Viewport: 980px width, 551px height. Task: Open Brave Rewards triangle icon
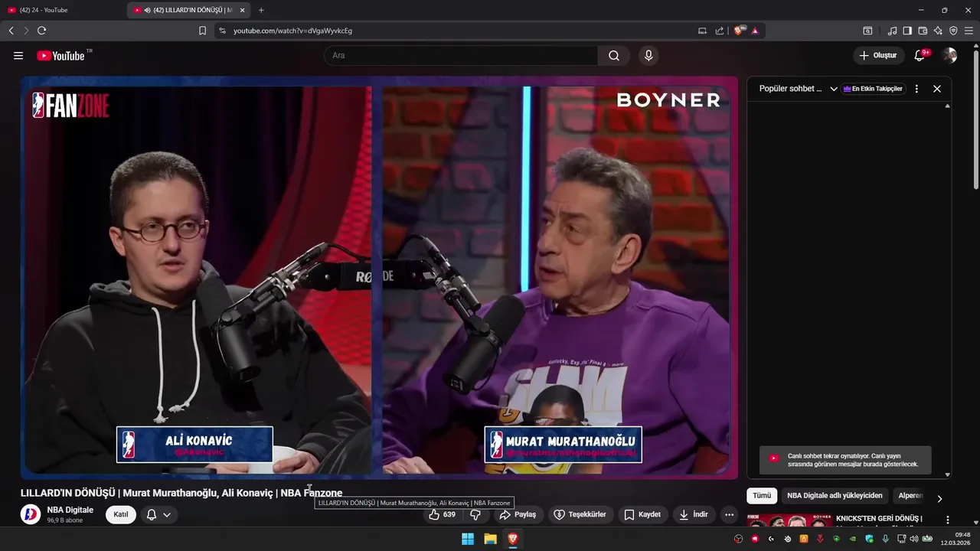[755, 31]
